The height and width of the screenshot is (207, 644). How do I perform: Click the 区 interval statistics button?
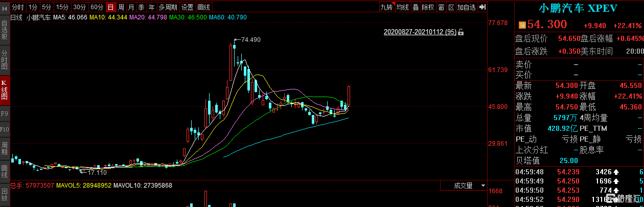pos(451,7)
